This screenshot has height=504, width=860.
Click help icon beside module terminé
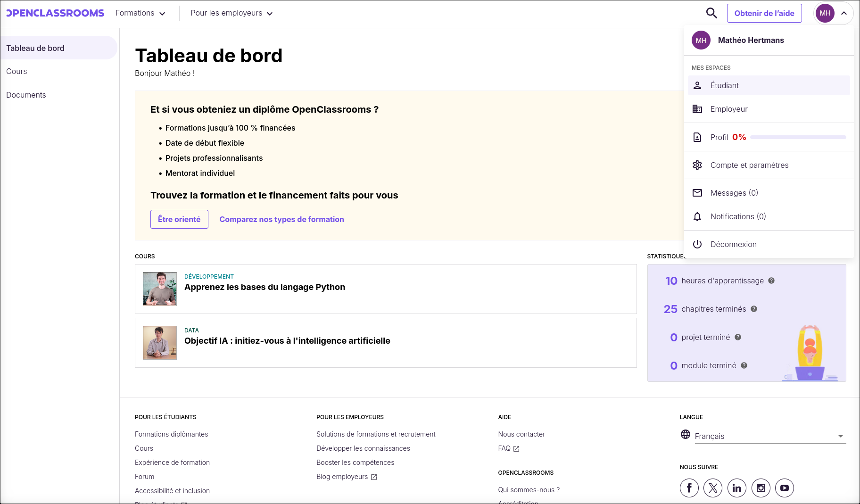click(x=744, y=365)
